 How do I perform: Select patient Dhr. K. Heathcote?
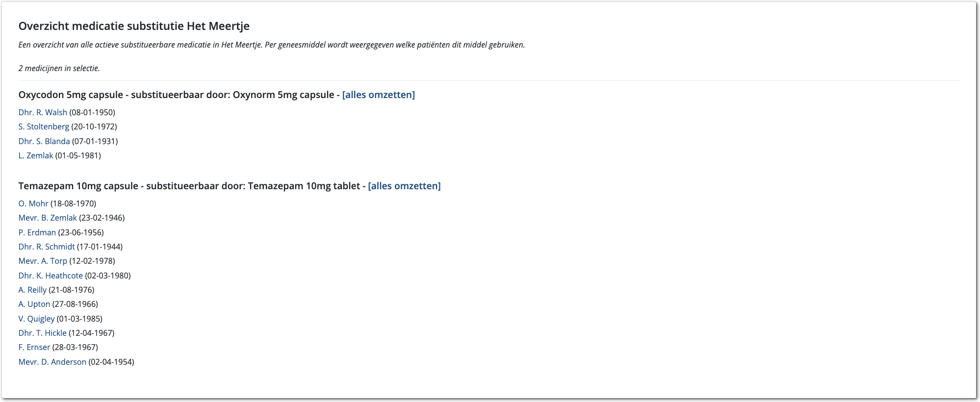tap(51, 276)
